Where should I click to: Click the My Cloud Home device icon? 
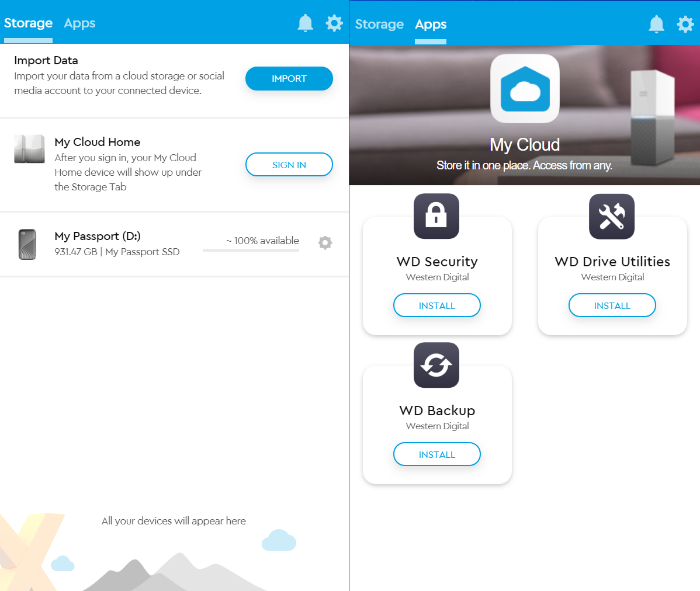pos(29,149)
